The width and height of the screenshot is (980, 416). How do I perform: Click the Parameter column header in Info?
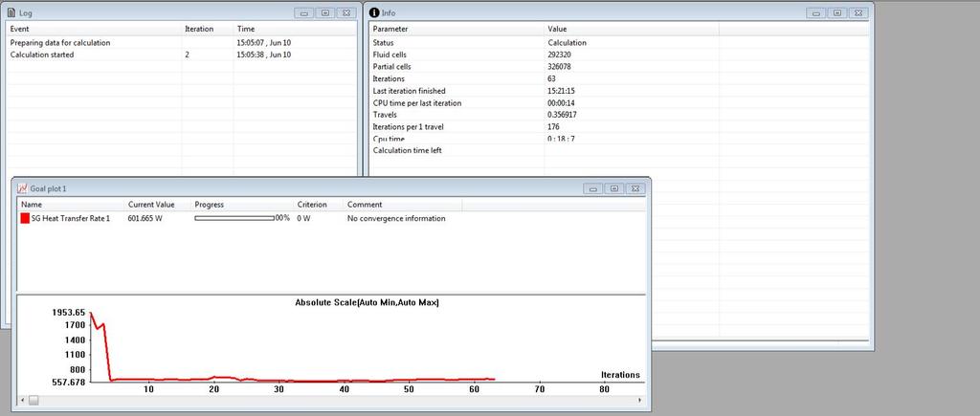tap(457, 29)
